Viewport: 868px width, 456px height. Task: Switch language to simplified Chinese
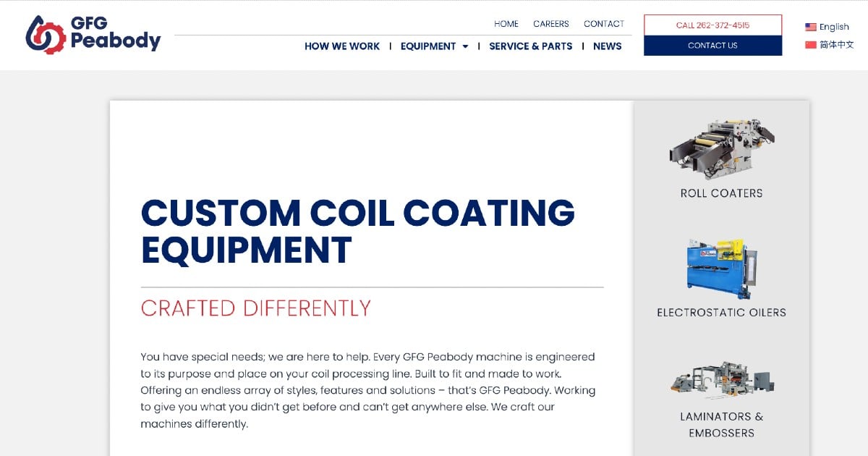[837, 45]
